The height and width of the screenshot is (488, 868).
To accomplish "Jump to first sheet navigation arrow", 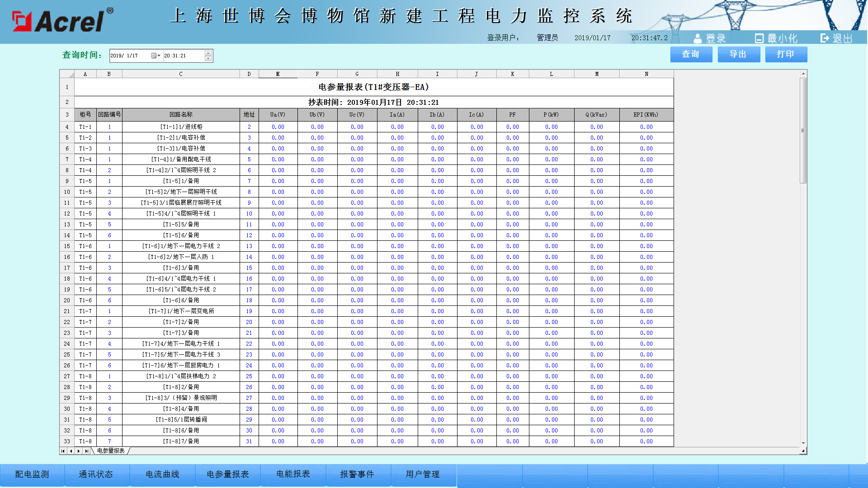I will pyautogui.click(x=63, y=451).
